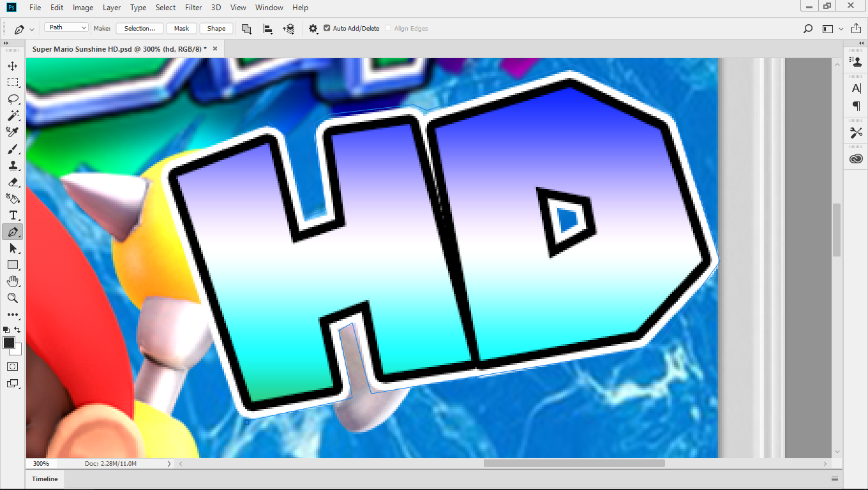Click the Selection... button
This screenshot has height=490, width=868.
click(140, 28)
